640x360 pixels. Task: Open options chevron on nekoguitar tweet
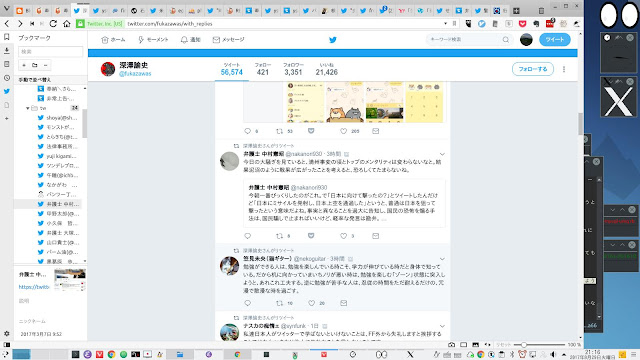pos(442,259)
